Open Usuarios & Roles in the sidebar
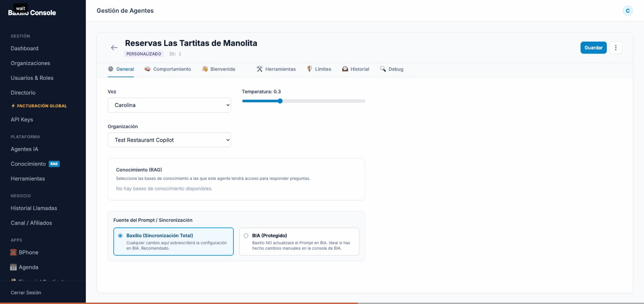Image resolution: width=644 pixels, height=304 pixels. [x=32, y=78]
